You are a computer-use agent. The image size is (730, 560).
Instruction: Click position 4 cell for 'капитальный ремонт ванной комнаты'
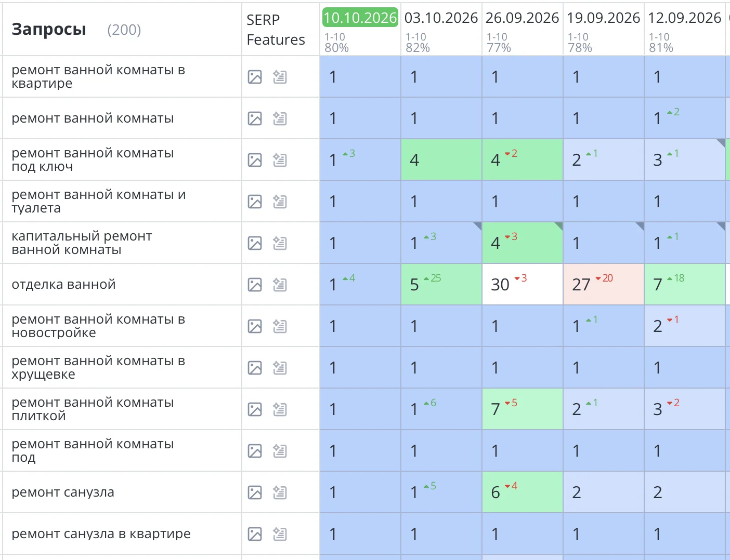pos(523,243)
